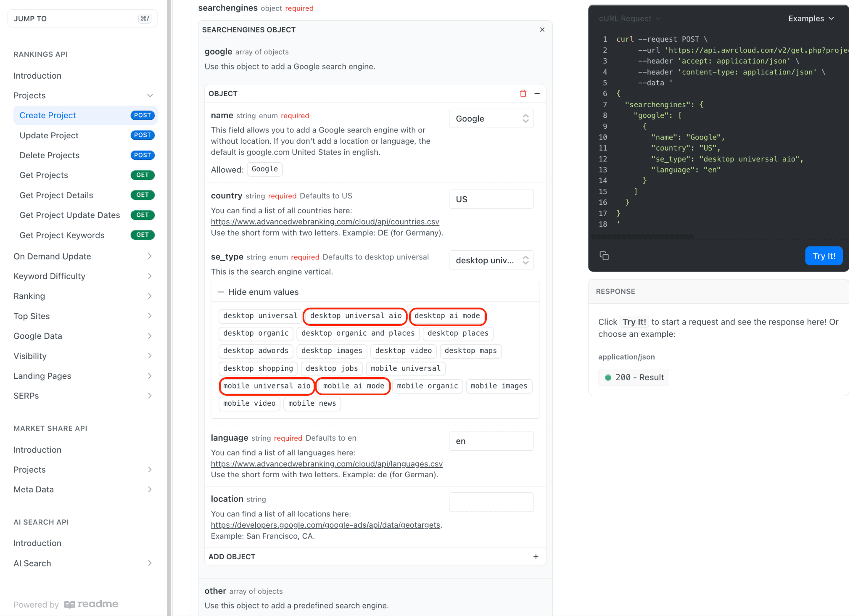Open the cURL Request language dropdown

tap(629, 19)
